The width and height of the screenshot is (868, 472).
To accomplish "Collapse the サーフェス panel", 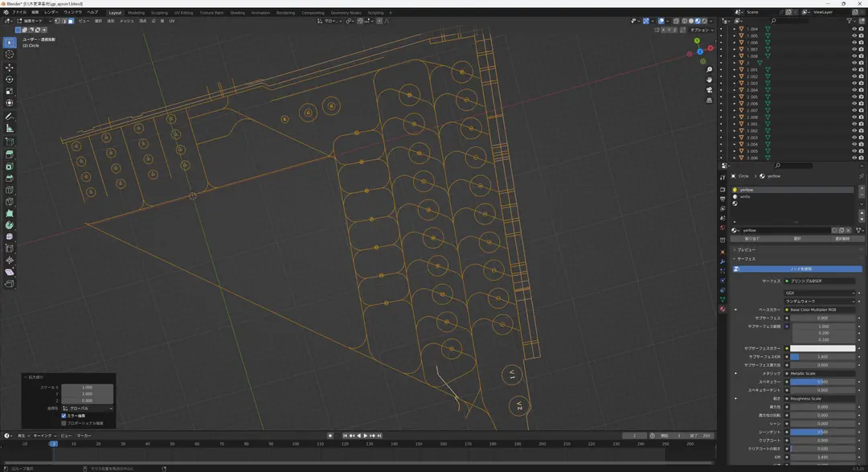I will point(745,259).
